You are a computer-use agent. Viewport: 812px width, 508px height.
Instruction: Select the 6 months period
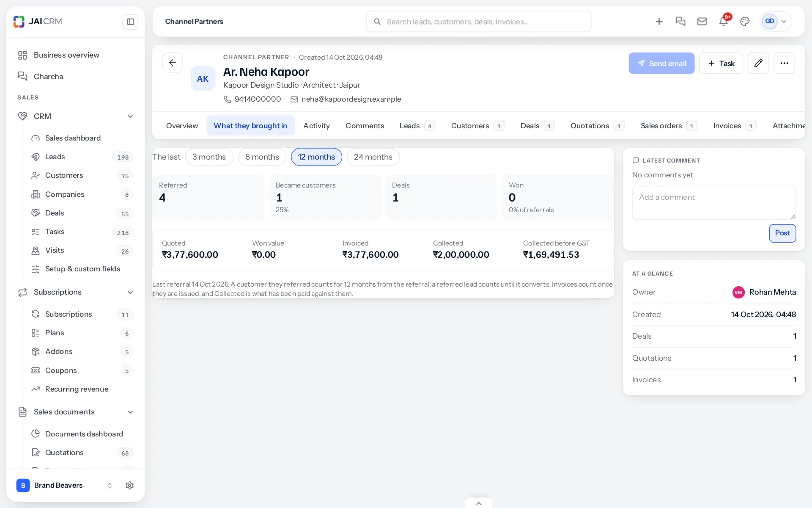[262, 157]
